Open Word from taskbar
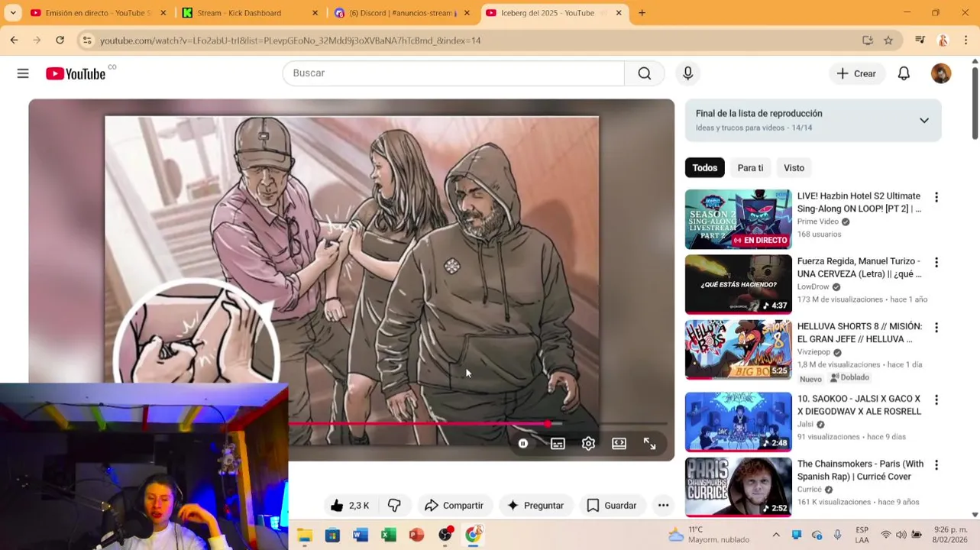The image size is (980, 550). tap(361, 535)
